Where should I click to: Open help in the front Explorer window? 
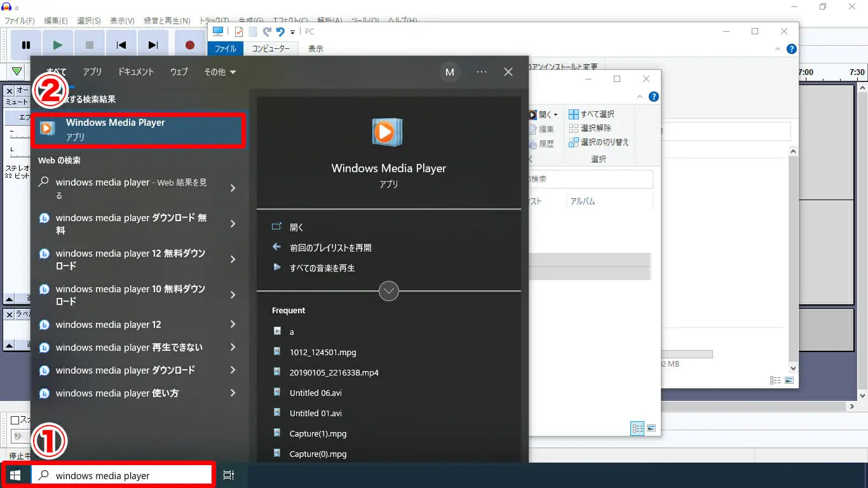654,97
